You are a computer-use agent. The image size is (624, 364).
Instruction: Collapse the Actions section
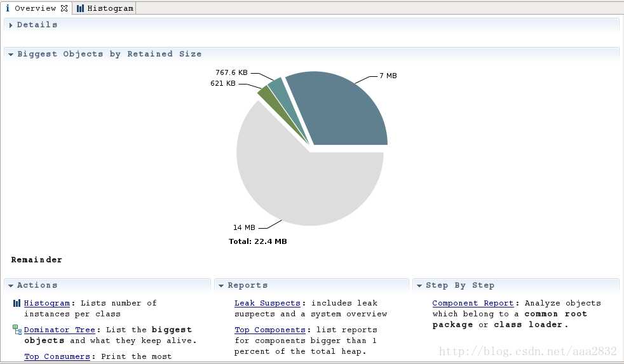tap(11, 286)
